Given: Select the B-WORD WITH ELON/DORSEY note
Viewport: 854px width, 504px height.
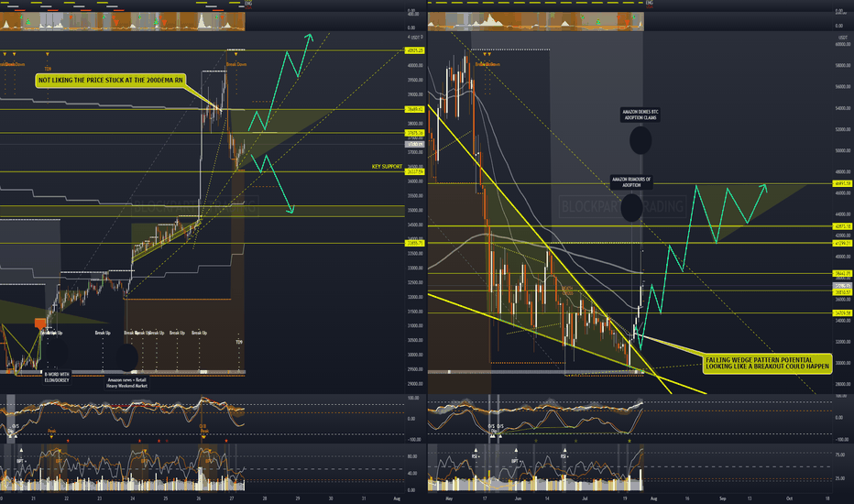Looking at the screenshot, I should click(x=57, y=378).
